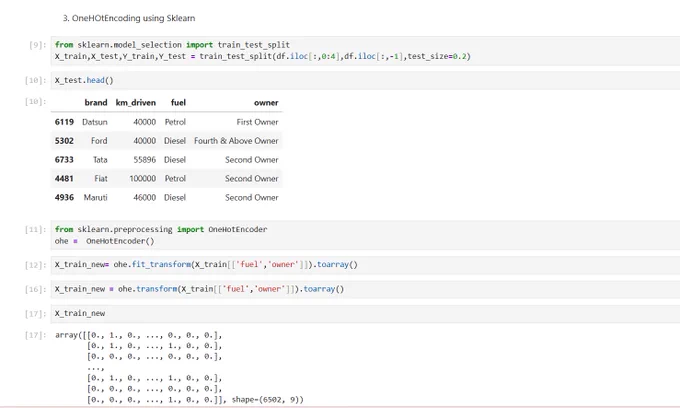This screenshot has width=680, height=408.
Task: Click the 'km_driven' column header
Action: click(136, 103)
